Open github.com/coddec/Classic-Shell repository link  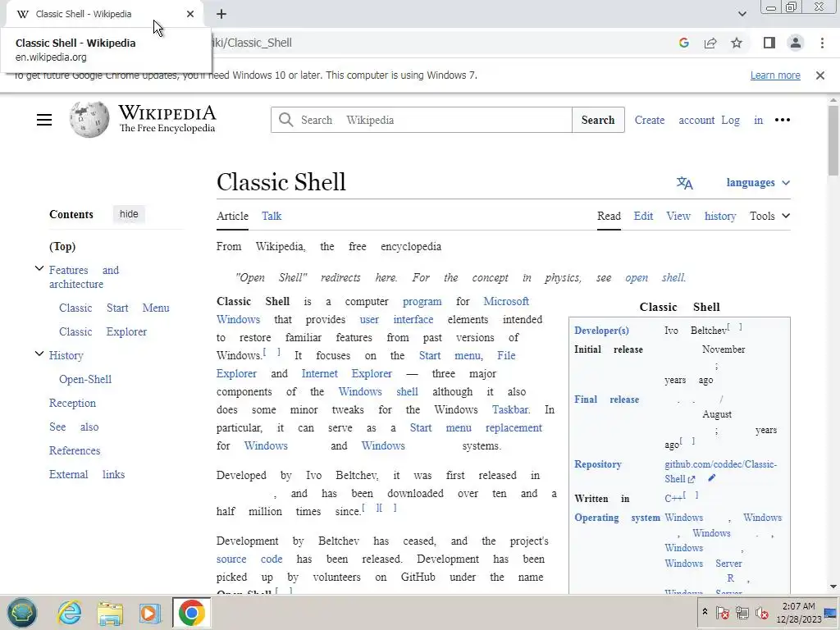pyautogui.click(x=720, y=472)
